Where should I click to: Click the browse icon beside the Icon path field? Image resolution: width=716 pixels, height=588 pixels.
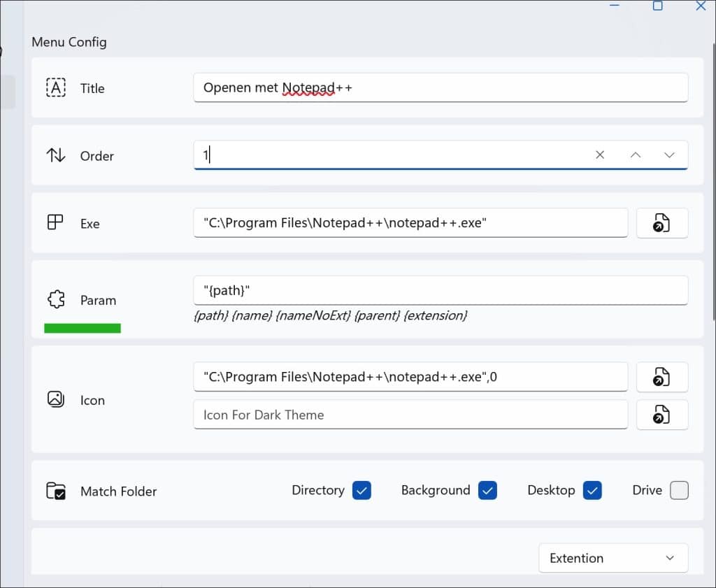pyautogui.click(x=661, y=378)
